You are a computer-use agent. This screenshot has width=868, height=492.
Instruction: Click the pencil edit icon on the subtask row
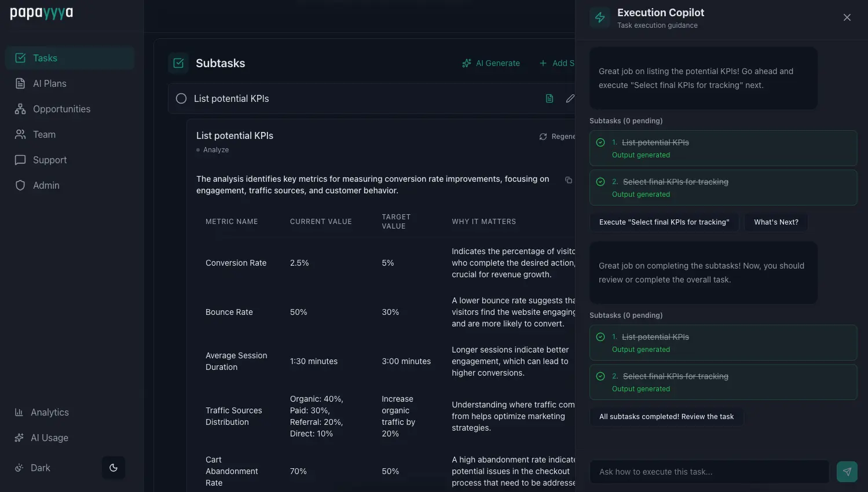(570, 98)
